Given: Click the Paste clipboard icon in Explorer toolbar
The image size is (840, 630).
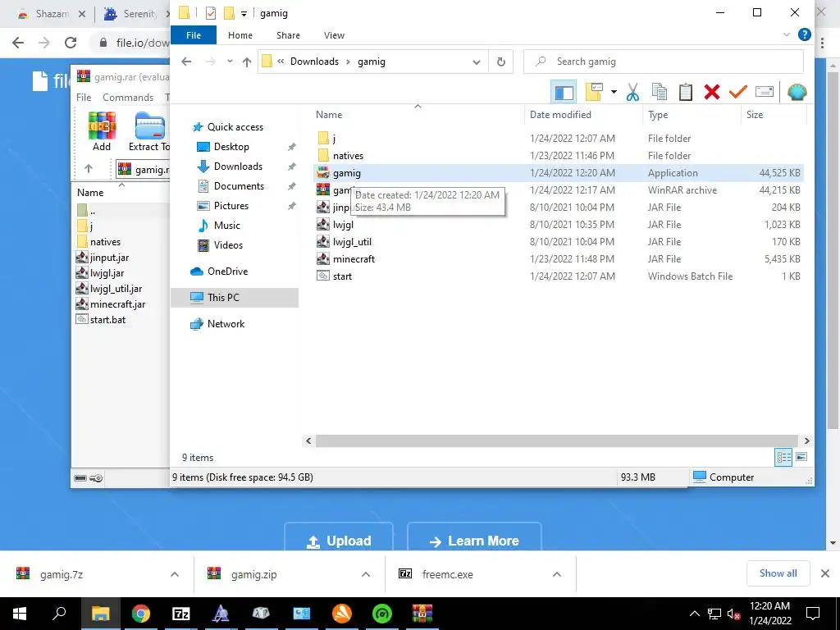Looking at the screenshot, I should 686,92.
